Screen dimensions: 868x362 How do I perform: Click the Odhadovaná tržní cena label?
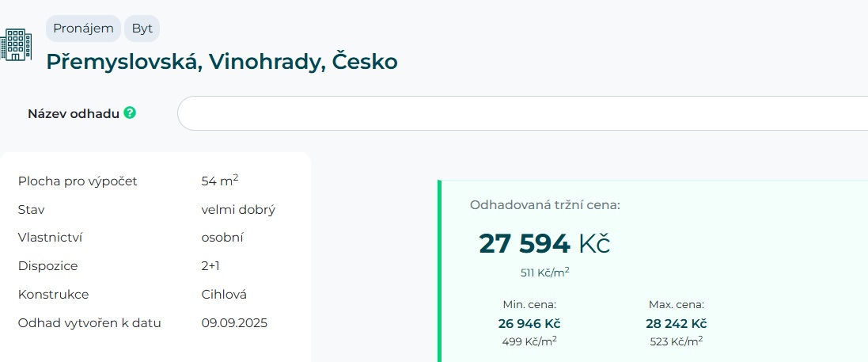[545, 205]
